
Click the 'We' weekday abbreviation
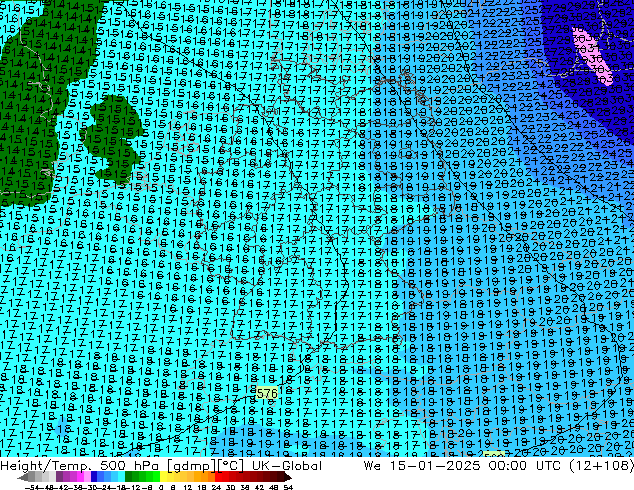(372, 466)
